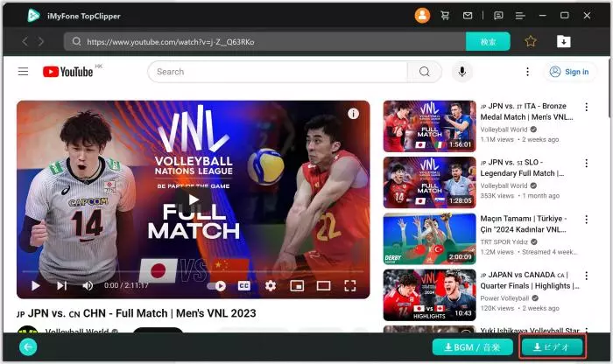Go forward with the browser forward arrow
Image resolution: width=613 pixels, height=364 pixels.
(41, 41)
